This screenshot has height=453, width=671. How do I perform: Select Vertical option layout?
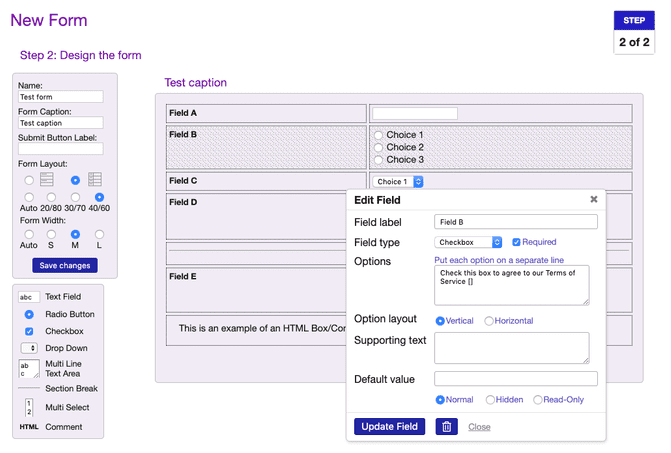tap(439, 321)
